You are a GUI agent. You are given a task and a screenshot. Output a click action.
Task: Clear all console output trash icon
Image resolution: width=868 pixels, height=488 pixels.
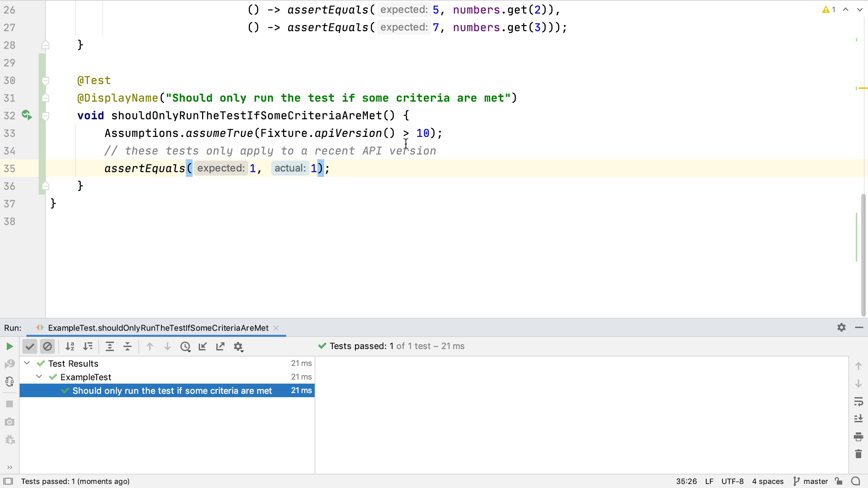point(858,454)
